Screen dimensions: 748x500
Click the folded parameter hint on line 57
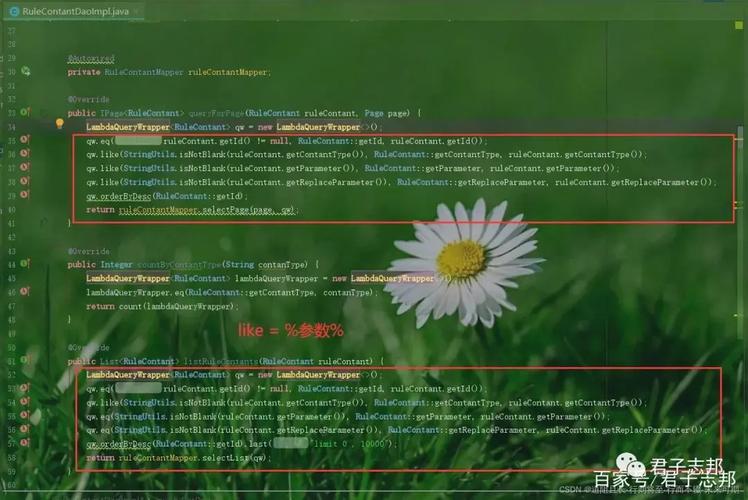click(x=291, y=444)
